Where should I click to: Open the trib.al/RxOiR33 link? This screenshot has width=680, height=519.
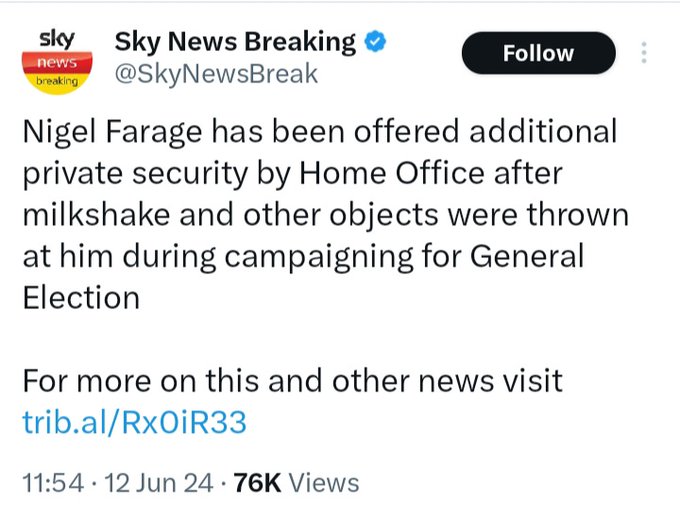(134, 422)
